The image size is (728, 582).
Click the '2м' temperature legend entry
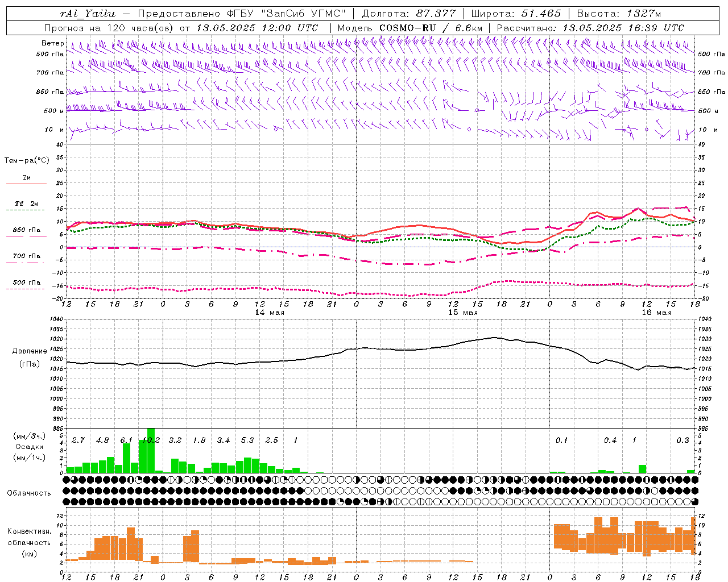pos(27,178)
